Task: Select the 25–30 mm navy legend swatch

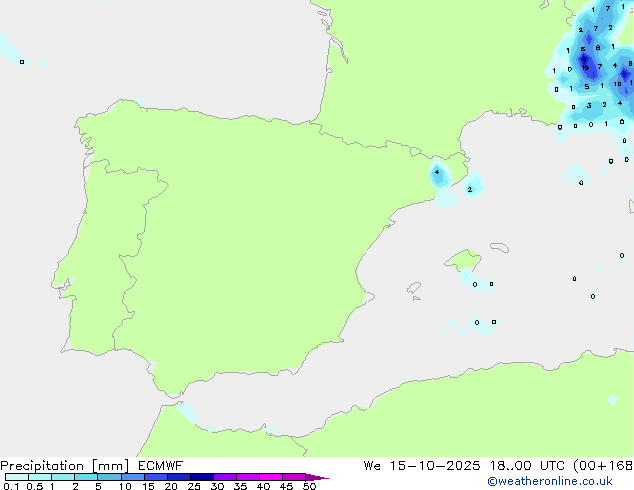Action: [x=202, y=477]
